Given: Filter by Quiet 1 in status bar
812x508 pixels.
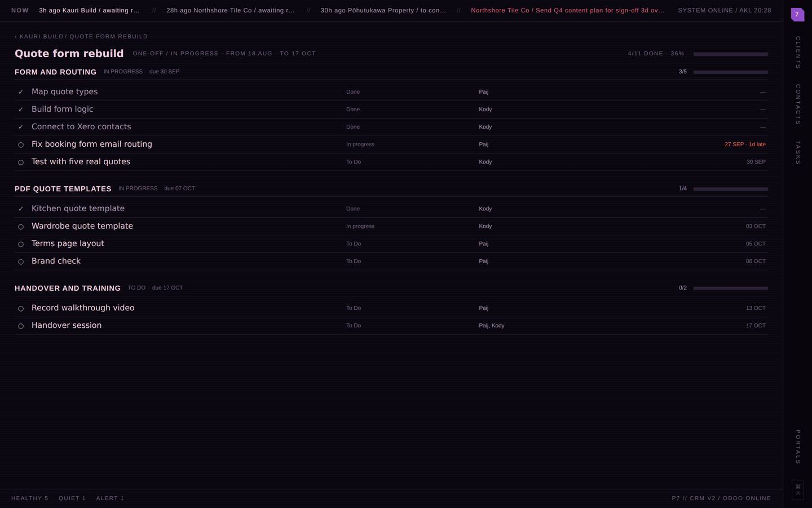Looking at the screenshot, I should click(x=72, y=498).
